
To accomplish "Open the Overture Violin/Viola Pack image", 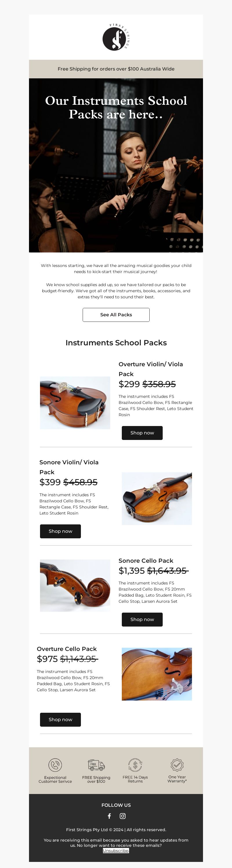I will (75, 403).
